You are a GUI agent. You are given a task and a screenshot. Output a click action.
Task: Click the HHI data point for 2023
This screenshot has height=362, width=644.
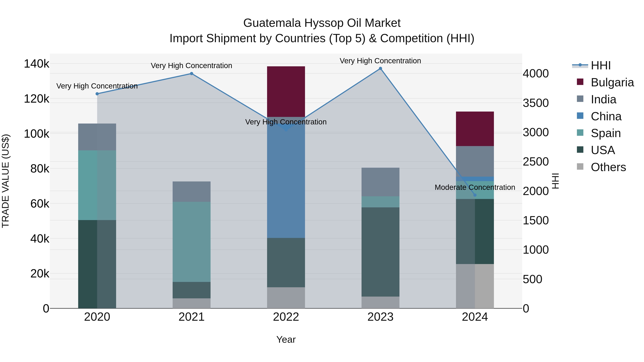380,68
